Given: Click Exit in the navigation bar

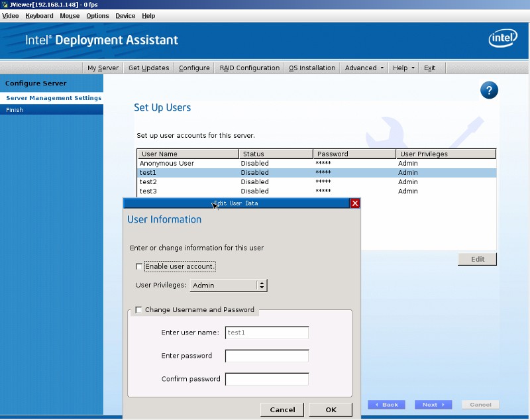Looking at the screenshot, I should point(429,68).
